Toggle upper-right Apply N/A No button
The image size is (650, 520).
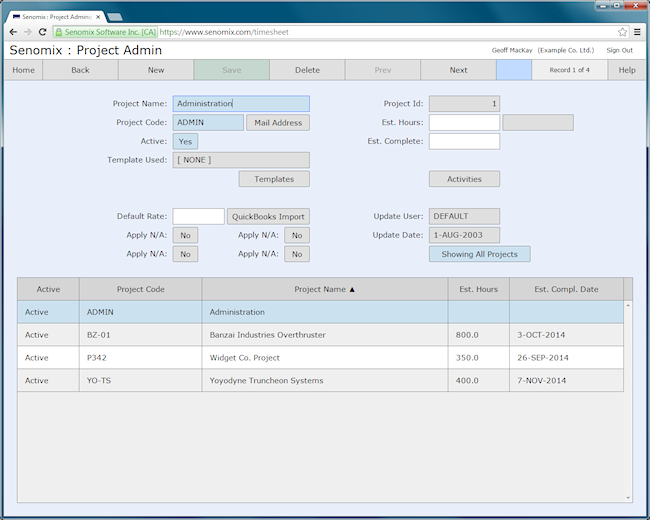click(x=297, y=235)
